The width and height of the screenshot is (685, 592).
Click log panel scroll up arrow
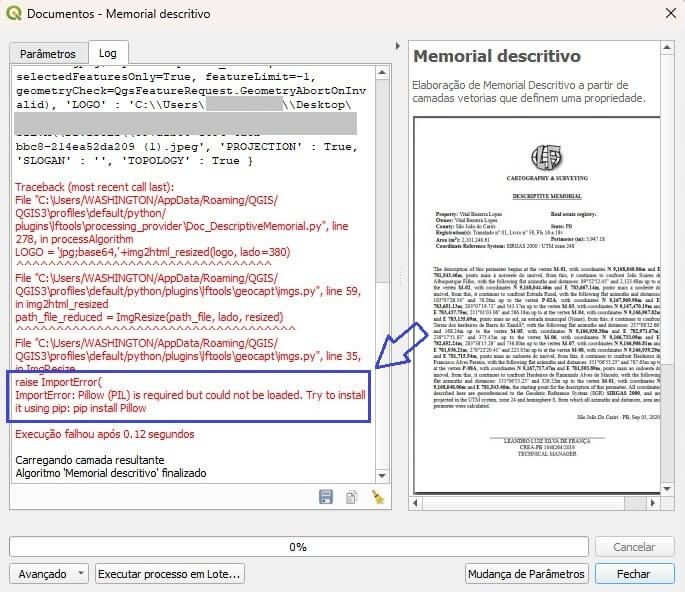coord(382,73)
